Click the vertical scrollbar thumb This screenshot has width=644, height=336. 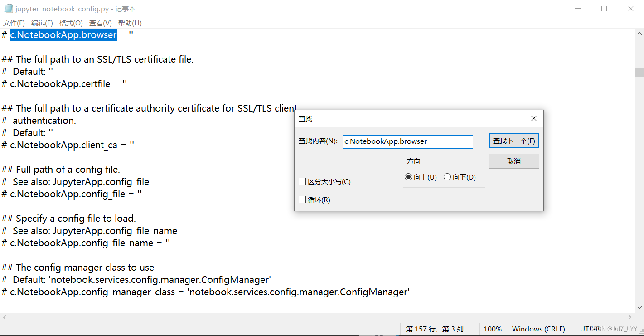(639, 73)
